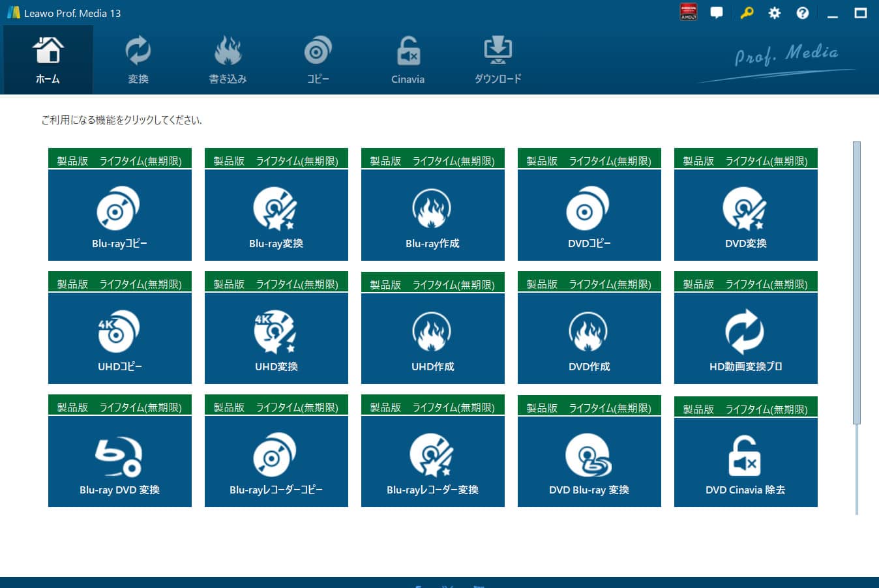Select the DVD作成 burn tile

pos(589,338)
